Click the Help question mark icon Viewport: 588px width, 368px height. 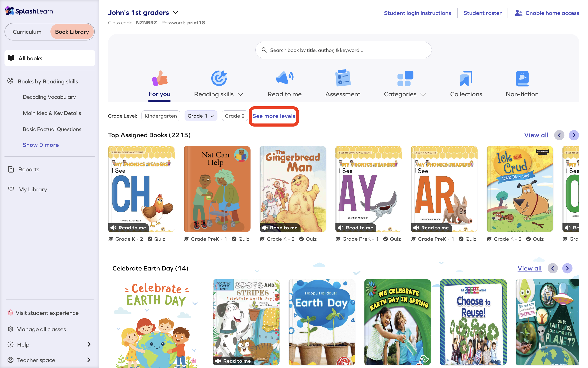point(10,344)
